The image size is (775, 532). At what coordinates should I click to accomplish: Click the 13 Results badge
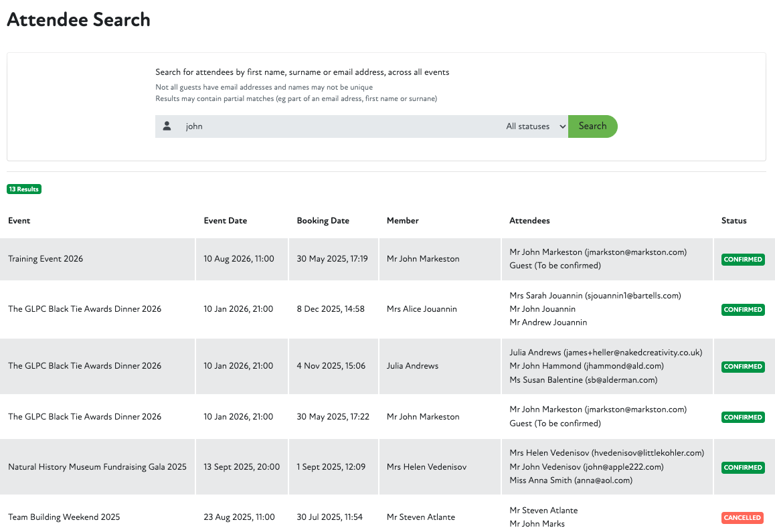tap(23, 189)
